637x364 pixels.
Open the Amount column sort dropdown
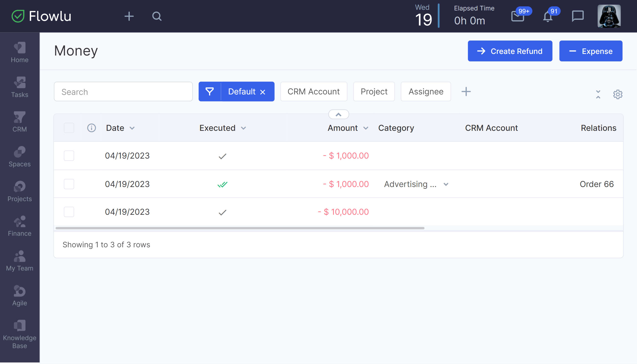(366, 128)
